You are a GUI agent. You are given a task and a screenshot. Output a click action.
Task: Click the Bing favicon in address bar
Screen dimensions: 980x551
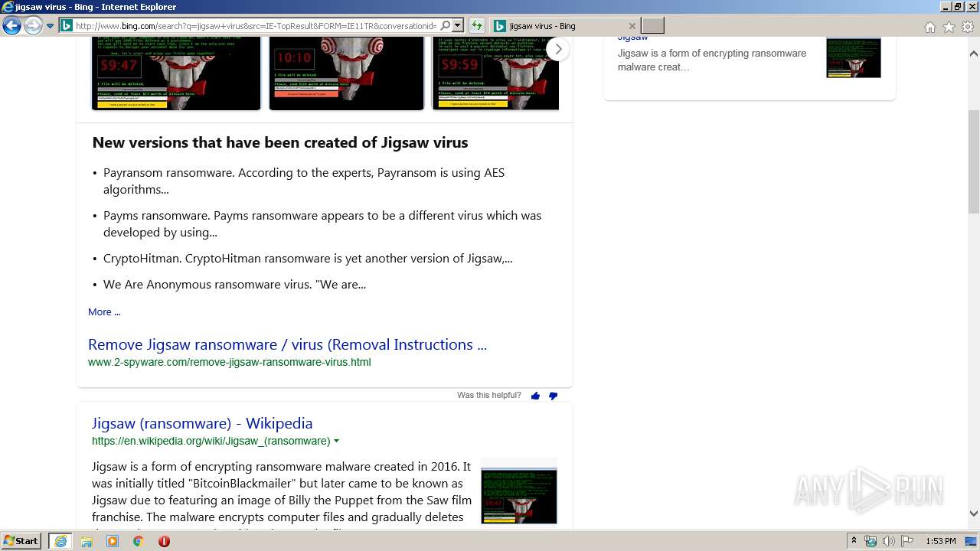(67, 26)
